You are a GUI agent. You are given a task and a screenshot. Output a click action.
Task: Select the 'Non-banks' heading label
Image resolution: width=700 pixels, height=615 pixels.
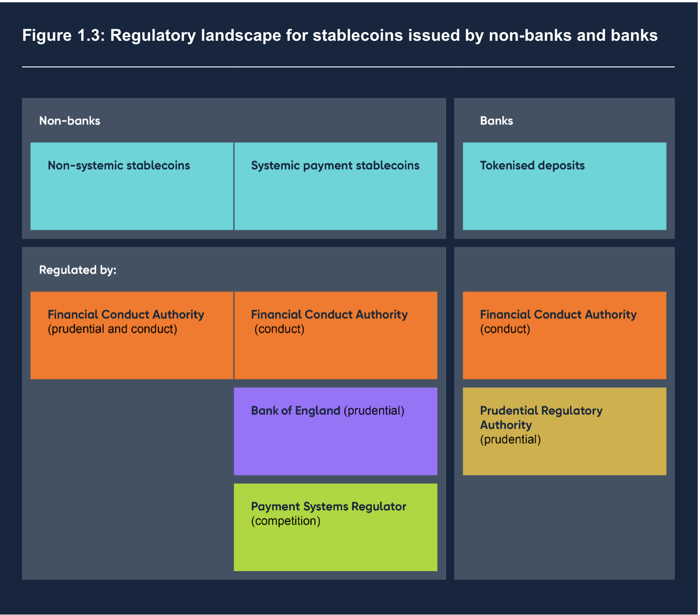click(x=70, y=121)
